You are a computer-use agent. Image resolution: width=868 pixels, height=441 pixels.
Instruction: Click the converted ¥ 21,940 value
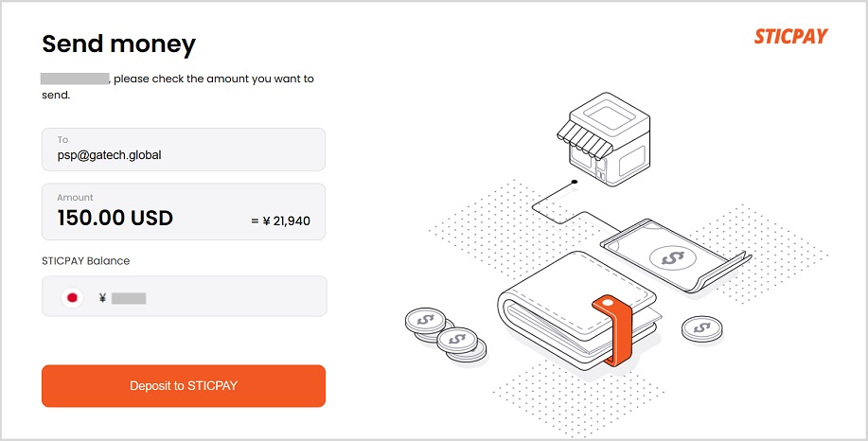click(281, 221)
